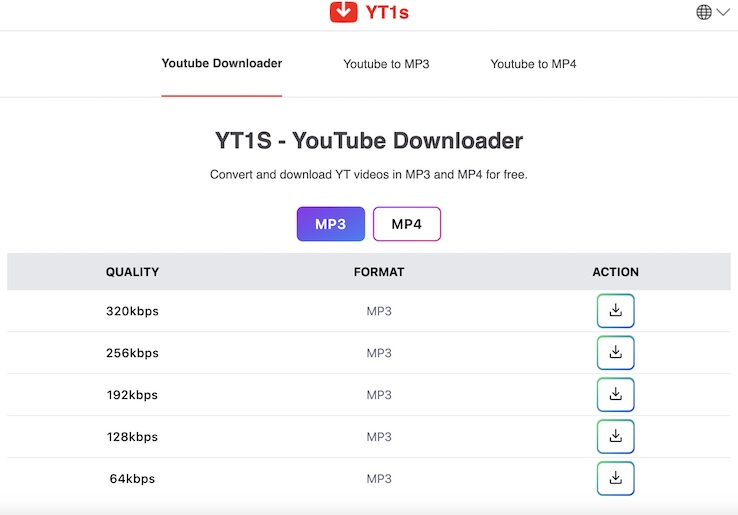The width and height of the screenshot is (738, 515).
Task: Select the MP3 format toggle
Action: click(330, 224)
